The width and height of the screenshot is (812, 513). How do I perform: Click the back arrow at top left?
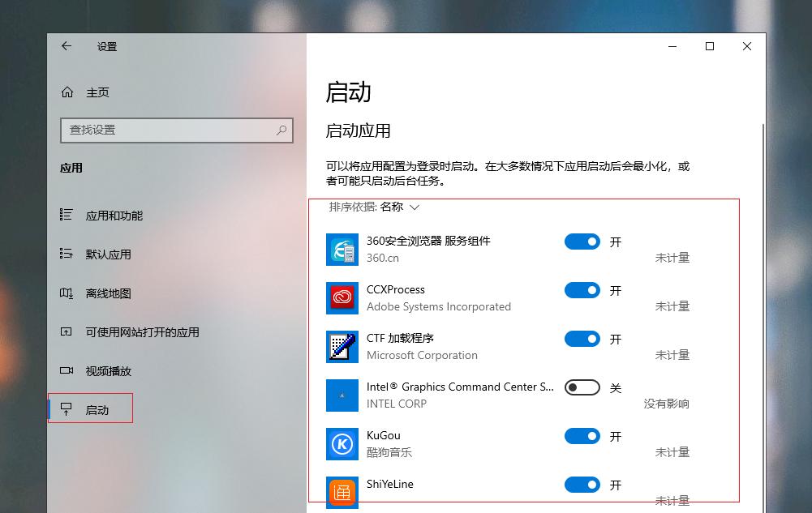click(x=66, y=46)
